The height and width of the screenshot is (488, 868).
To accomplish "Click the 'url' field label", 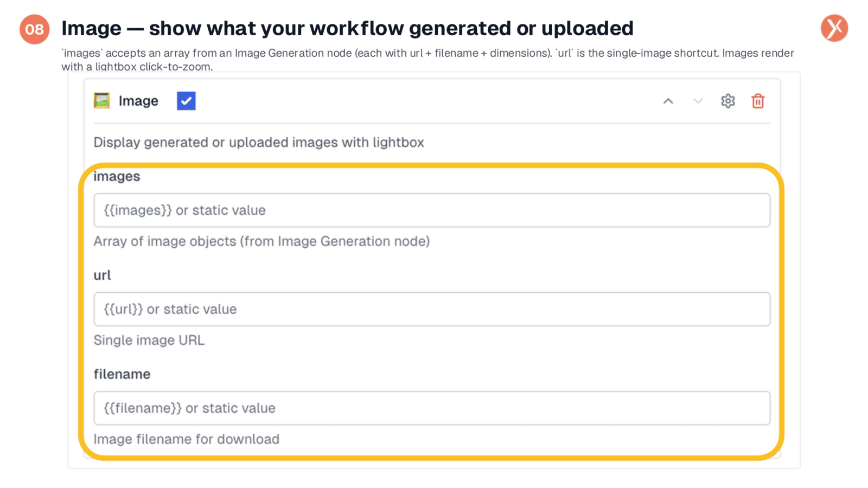I will 102,275.
